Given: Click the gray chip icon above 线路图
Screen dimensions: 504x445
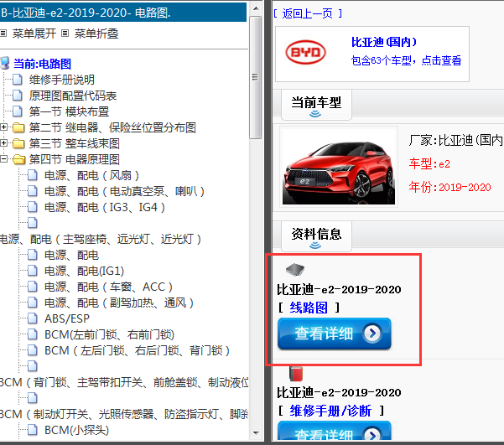Looking at the screenshot, I should point(295,270).
